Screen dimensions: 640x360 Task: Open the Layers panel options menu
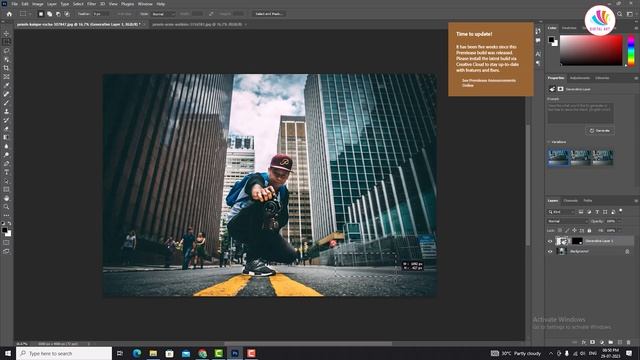(636, 201)
